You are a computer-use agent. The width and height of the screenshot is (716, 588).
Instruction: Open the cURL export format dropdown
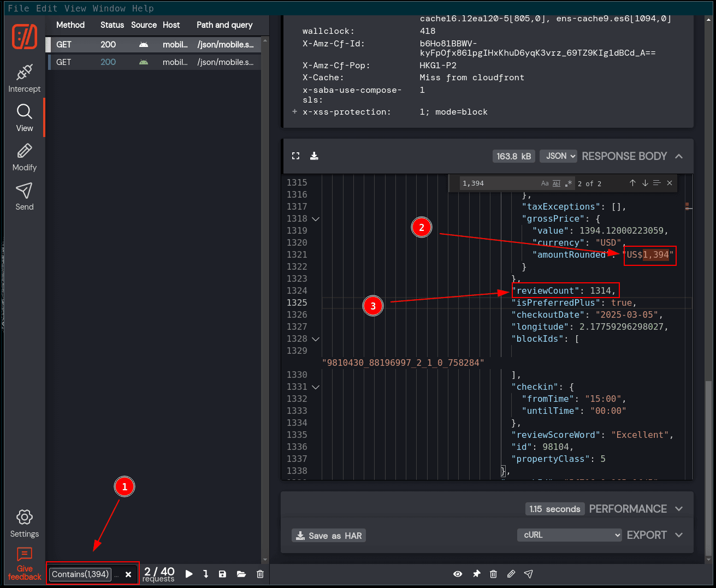(x=569, y=535)
